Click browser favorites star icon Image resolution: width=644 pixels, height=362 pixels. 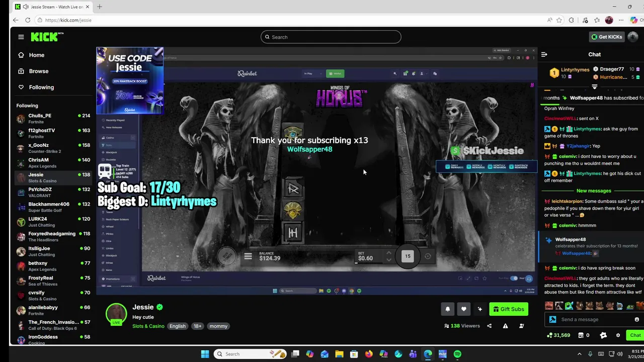point(559,20)
